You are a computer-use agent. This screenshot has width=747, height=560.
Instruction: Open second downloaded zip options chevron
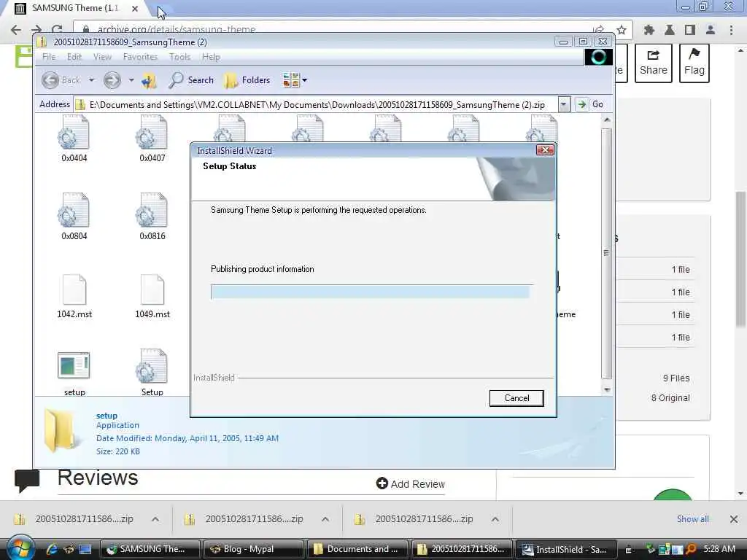tap(325, 519)
